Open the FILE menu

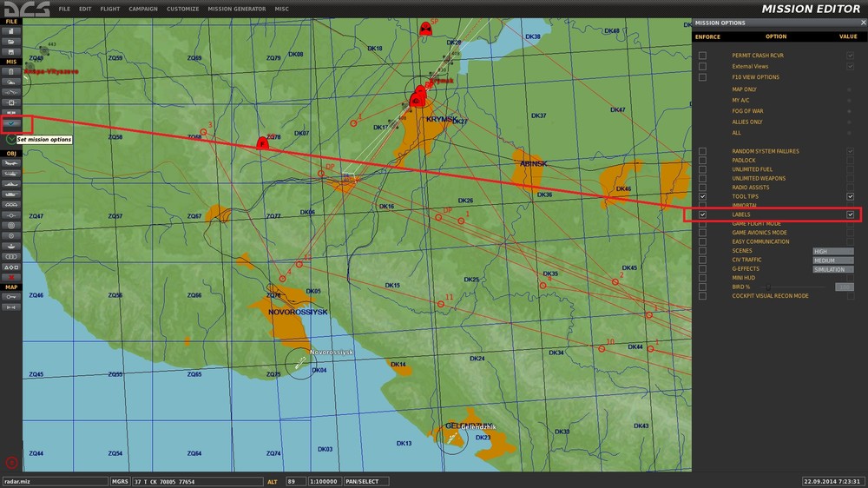click(64, 9)
